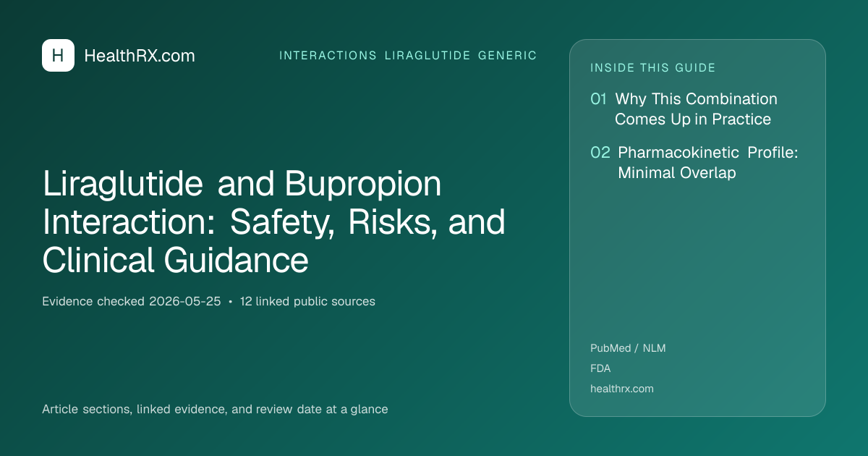The height and width of the screenshot is (456, 868).
Task: Click the HealthRX H logo icon
Action: 58,56
